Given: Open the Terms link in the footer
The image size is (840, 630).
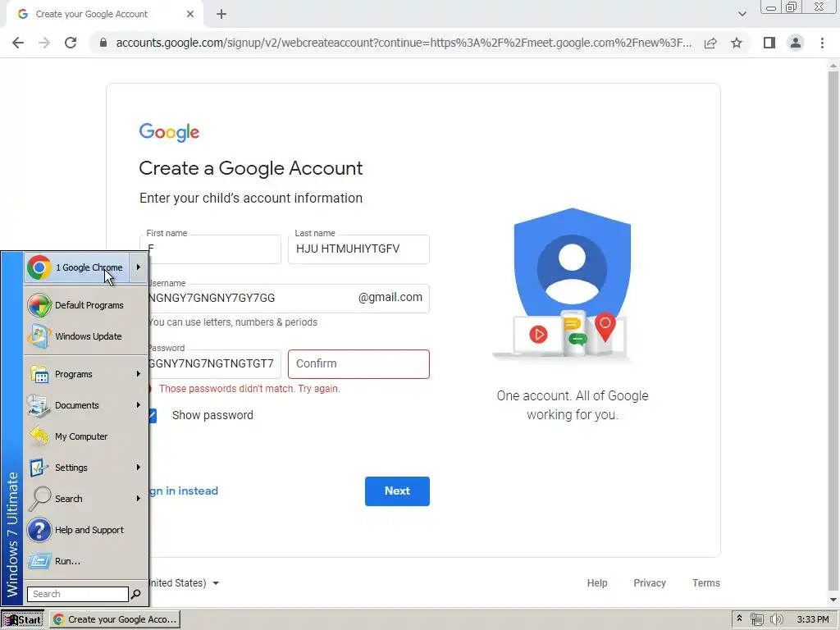Looking at the screenshot, I should [705, 583].
